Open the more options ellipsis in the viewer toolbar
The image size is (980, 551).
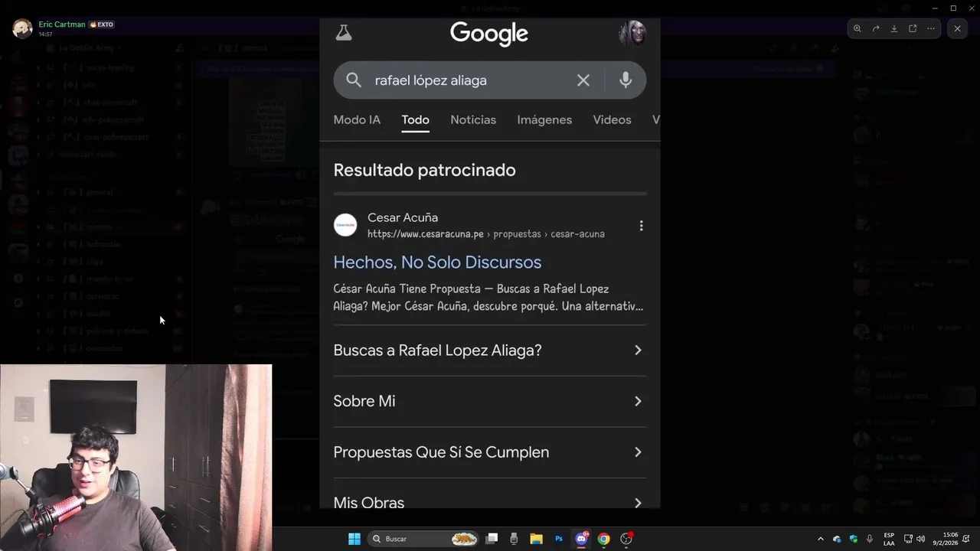(x=931, y=28)
